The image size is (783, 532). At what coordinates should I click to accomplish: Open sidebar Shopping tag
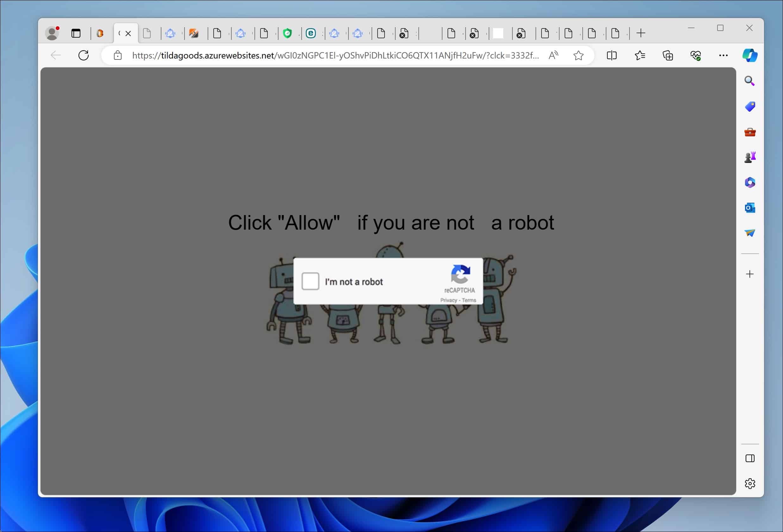click(x=750, y=106)
